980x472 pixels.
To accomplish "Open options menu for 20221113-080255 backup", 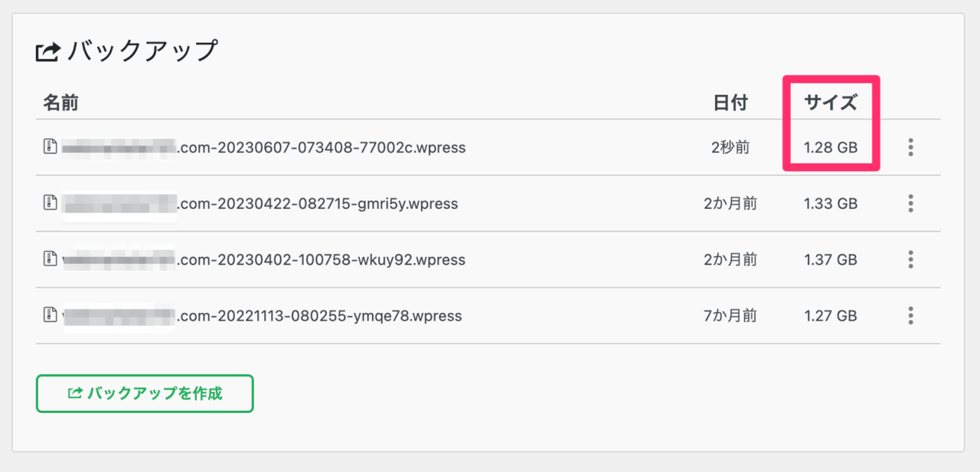I will pyautogui.click(x=910, y=315).
